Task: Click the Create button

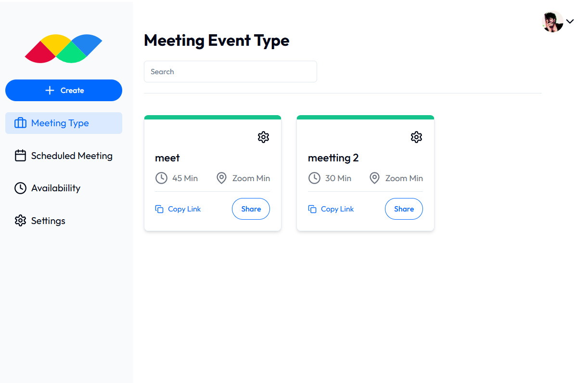Action: (64, 91)
